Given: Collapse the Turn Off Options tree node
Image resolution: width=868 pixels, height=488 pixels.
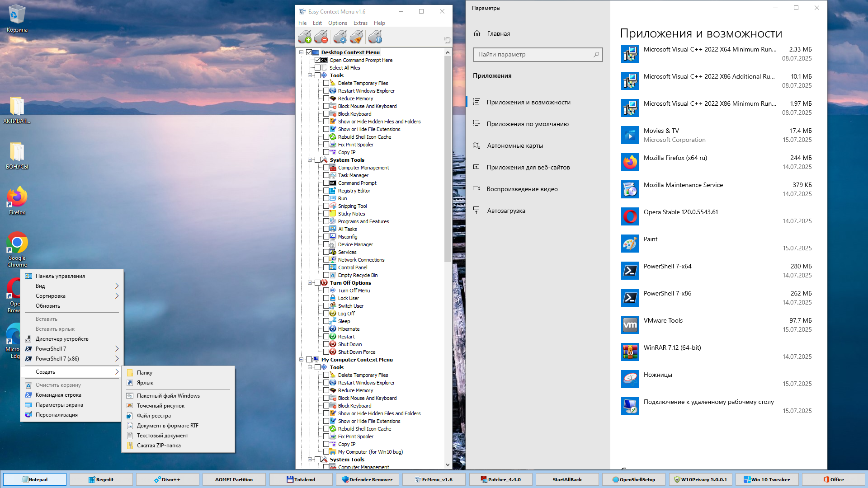Looking at the screenshot, I should point(310,283).
